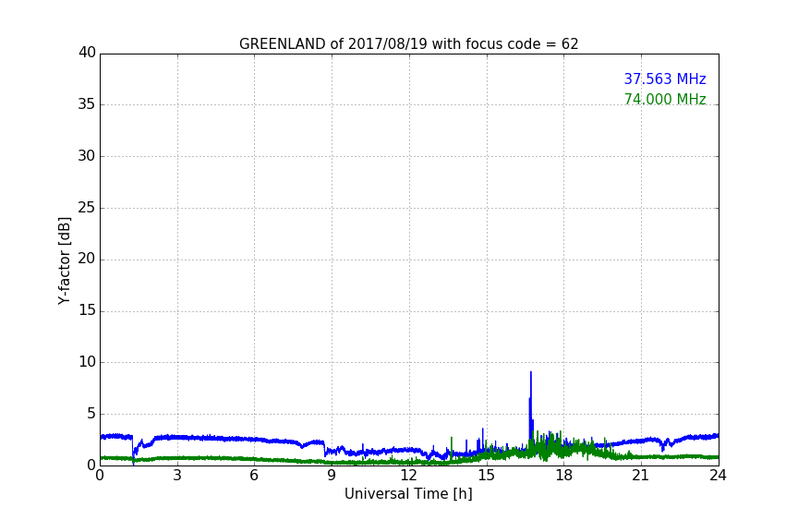Viewport: 798px width, 532px height.
Task: Click the Y-factor [dB] axis label
Action: (x=64, y=260)
